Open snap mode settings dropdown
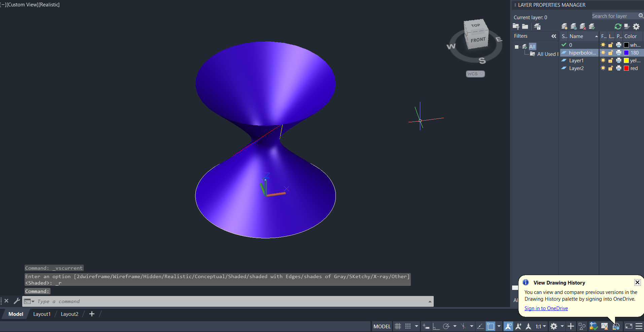 pyautogui.click(x=417, y=326)
